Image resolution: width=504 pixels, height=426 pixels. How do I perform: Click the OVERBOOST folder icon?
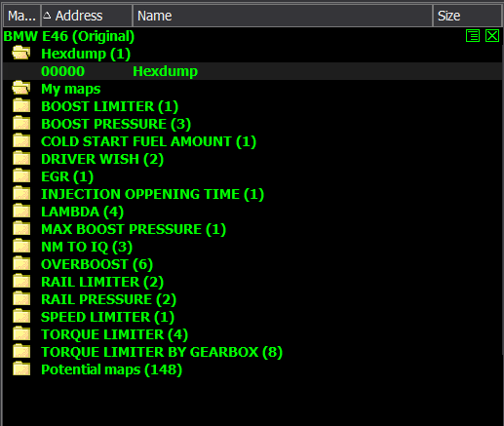tap(21, 264)
